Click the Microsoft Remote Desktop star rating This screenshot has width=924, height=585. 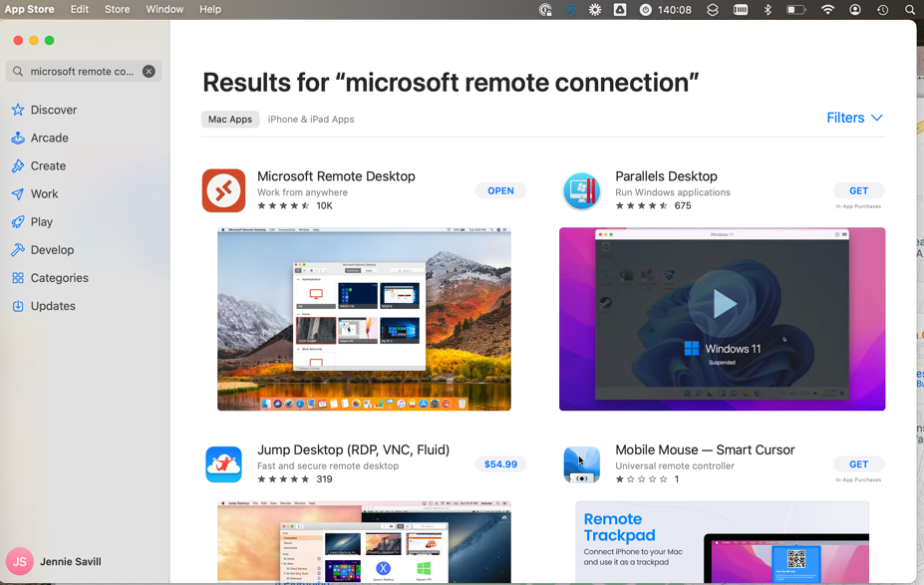(x=283, y=205)
